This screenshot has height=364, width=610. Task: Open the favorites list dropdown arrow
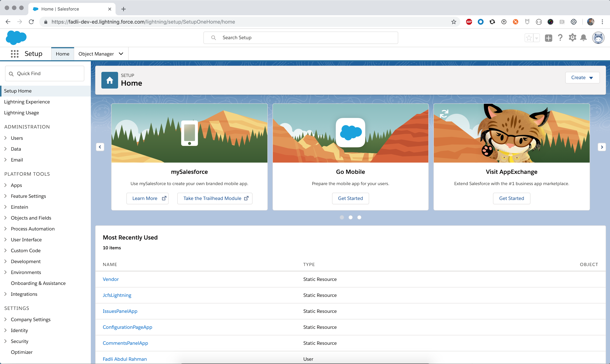537,38
